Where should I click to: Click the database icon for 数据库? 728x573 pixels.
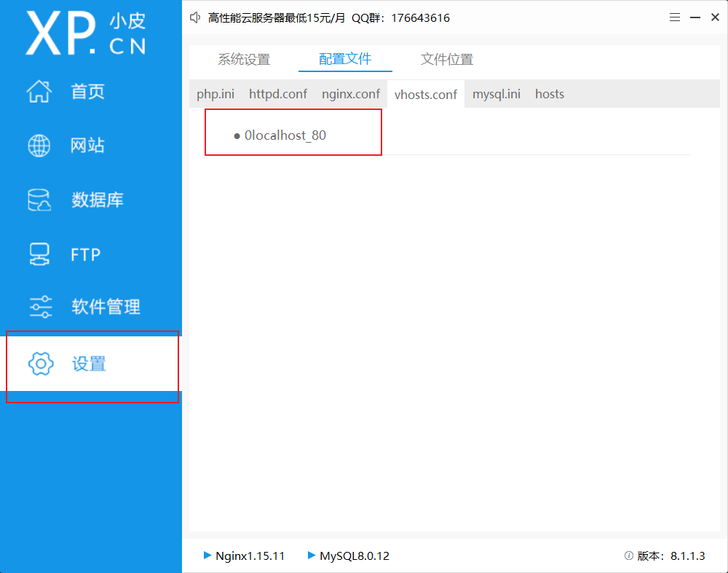click(x=39, y=200)
